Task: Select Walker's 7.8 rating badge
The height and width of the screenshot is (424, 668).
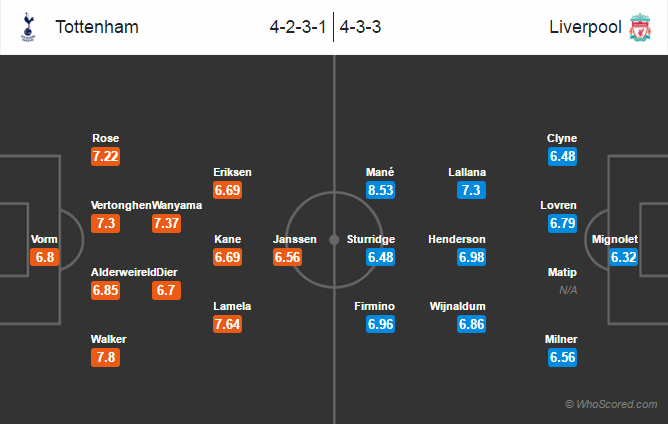Action: tap(105, 357)
